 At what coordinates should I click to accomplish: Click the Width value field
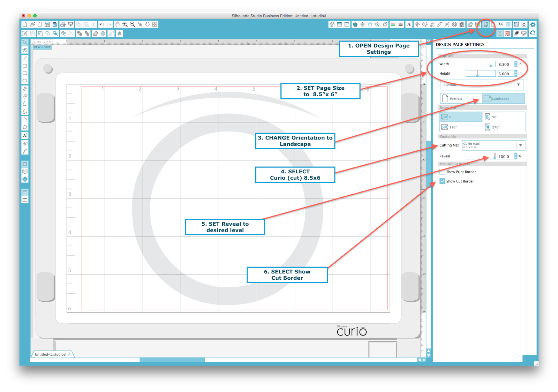(505, 64)
